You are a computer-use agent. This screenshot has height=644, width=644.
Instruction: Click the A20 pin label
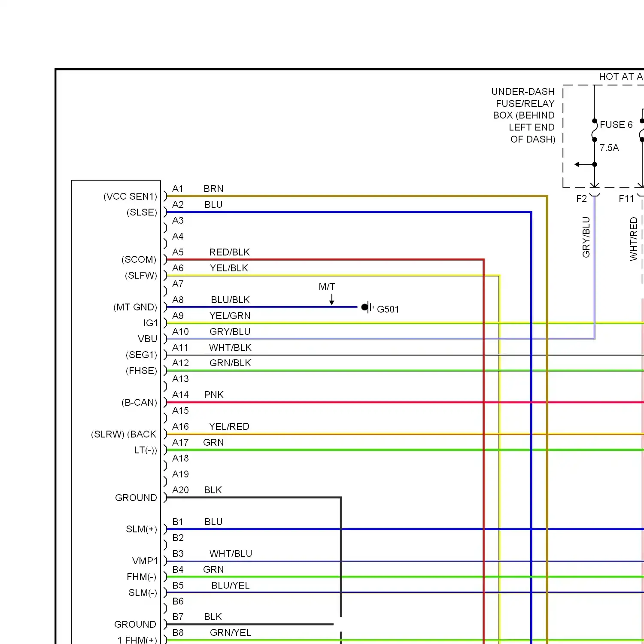point(180,490)
